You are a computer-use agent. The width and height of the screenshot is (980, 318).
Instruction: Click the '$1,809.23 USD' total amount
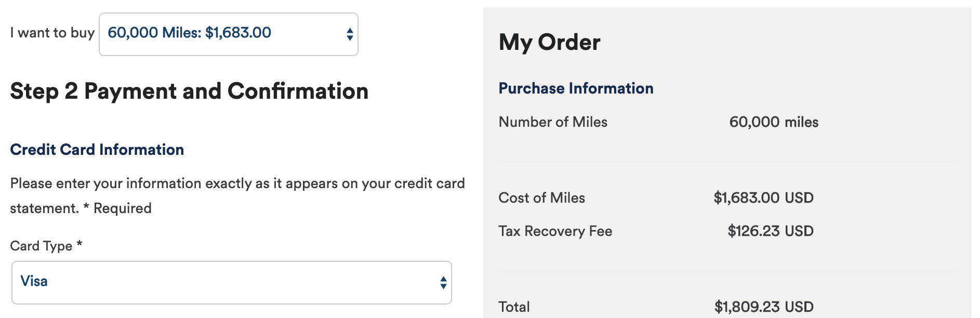[762, 307]
